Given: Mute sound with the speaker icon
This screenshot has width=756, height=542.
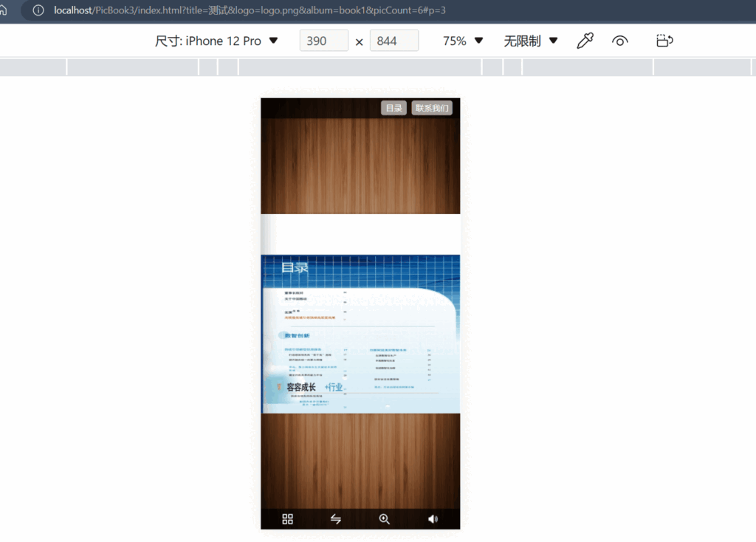Looking at the screenshot, I should tap(433, 518).
